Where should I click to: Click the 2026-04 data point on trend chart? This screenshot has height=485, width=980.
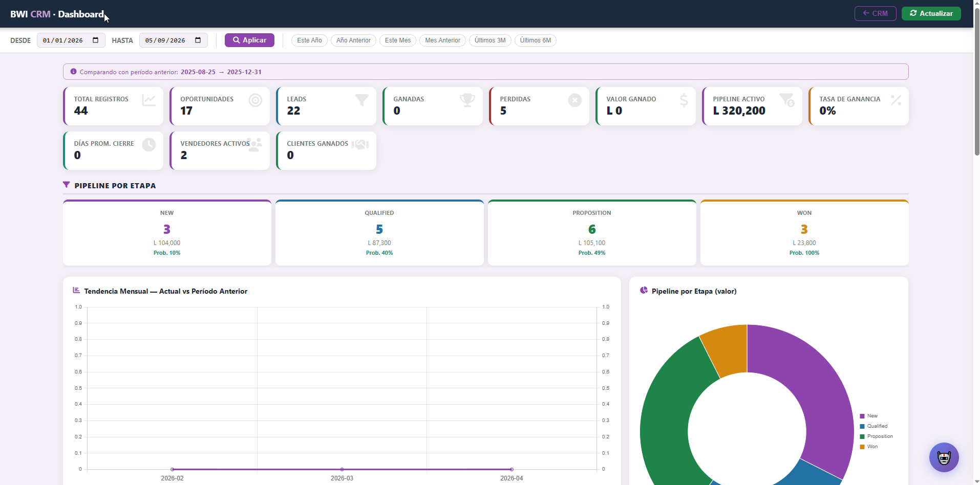click(x=512, y=469)
